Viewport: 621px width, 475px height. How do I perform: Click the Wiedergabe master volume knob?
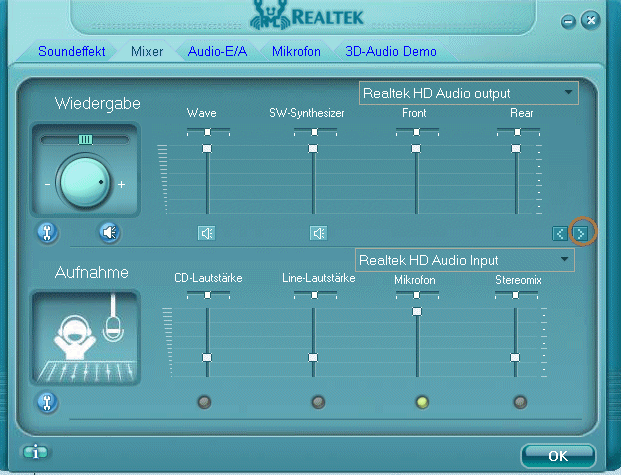coord(85,180)
